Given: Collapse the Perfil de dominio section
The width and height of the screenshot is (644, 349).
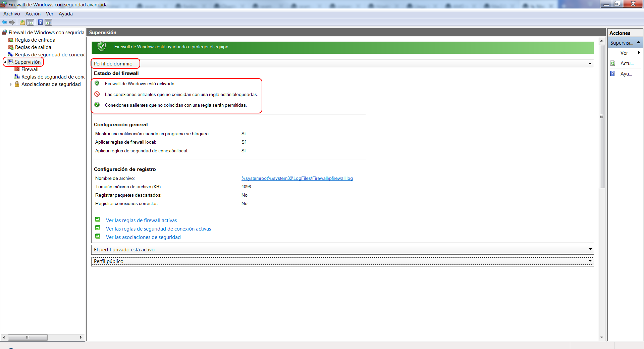Looking at the screenshot, I should pyautogui.click(x=590, y=63).
